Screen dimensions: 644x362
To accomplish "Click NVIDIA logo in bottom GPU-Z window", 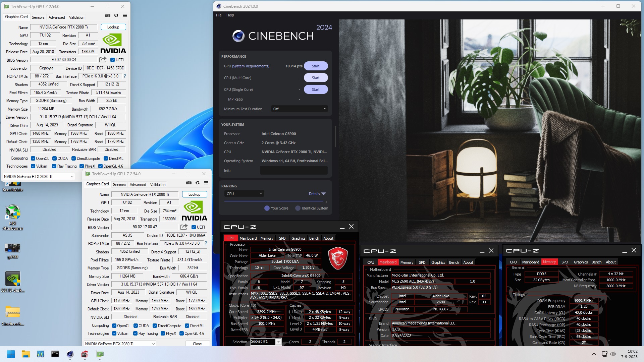I will click(194, 211).
